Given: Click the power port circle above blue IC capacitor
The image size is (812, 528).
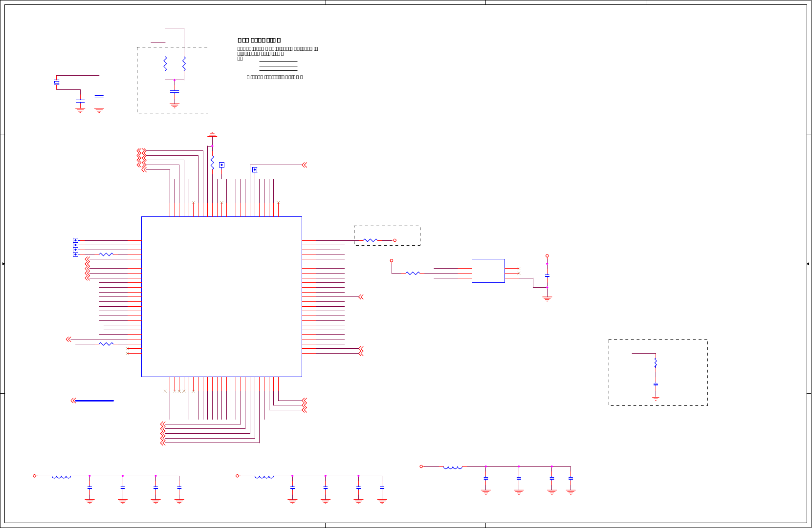Looking at the screenshot, I should pos(547,256).
